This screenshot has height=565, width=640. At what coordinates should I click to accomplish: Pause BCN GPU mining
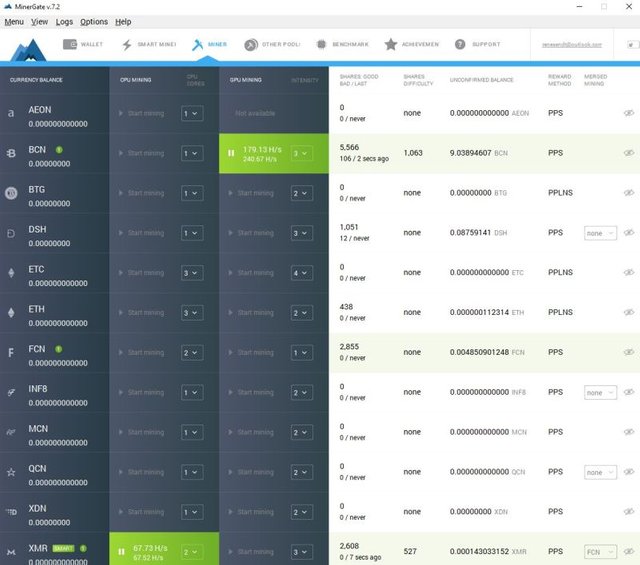pyautogui.click(x=231, y=153)
